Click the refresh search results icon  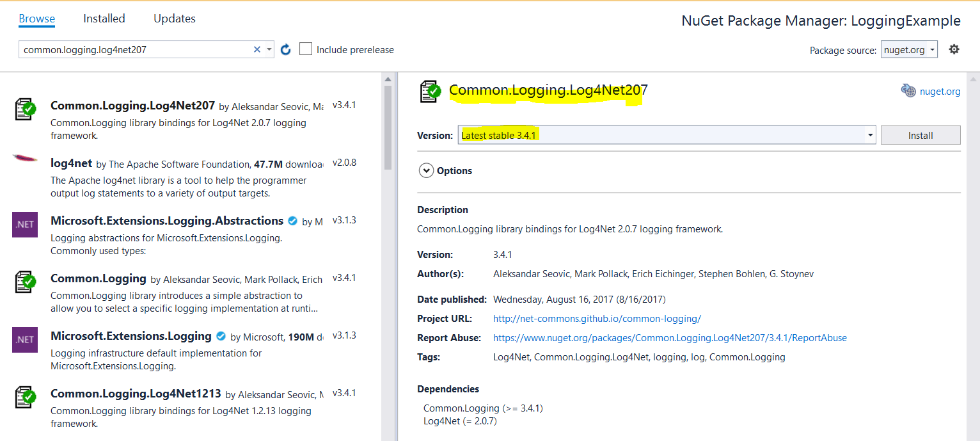[x=285, y=49]
